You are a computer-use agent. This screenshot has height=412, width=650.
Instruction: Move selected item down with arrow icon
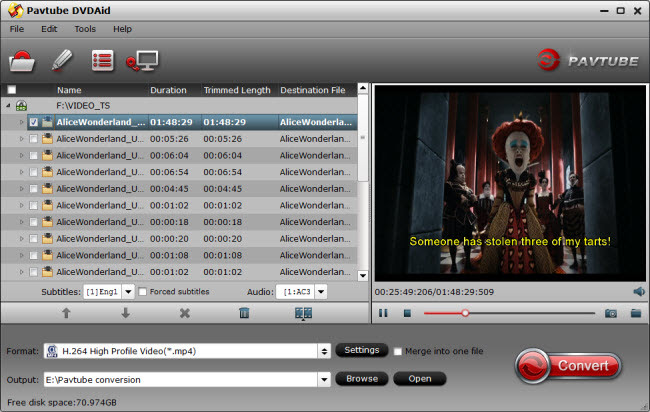(x=126, y=313)
